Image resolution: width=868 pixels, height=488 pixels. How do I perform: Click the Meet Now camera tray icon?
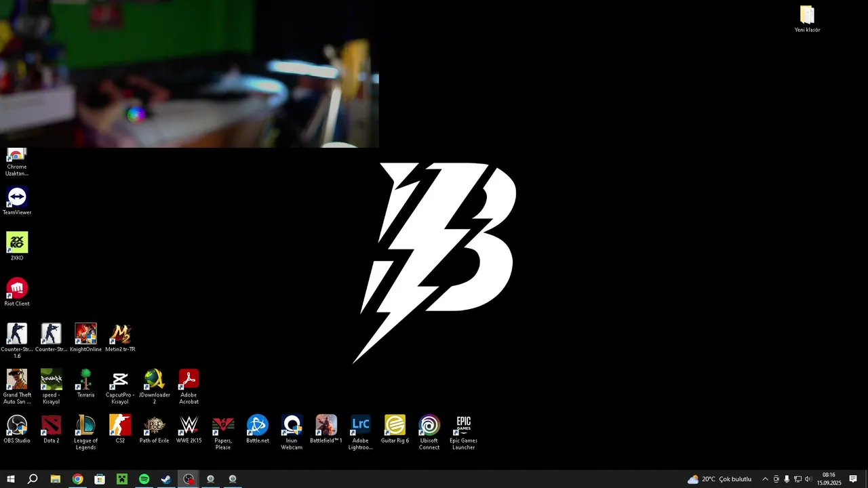[x=776, y=479]
